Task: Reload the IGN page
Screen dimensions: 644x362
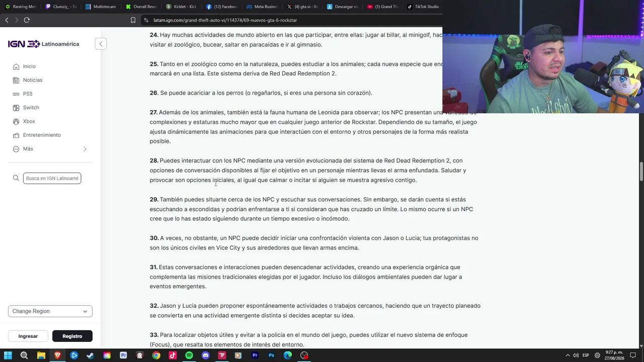Action: pos(27,20)
